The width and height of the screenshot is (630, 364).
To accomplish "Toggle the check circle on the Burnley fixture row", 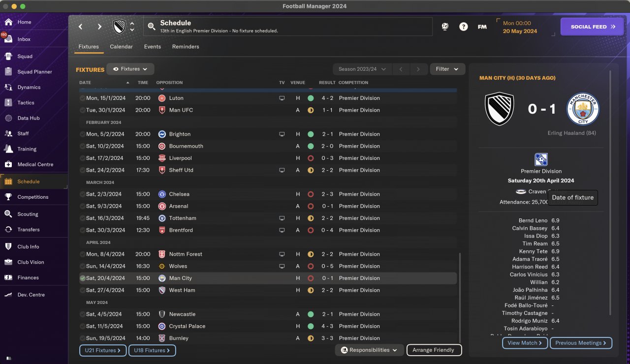I will [83, 338].
